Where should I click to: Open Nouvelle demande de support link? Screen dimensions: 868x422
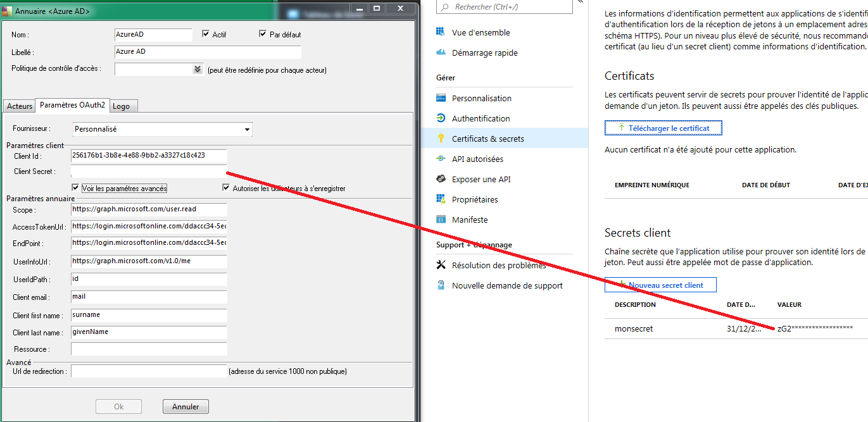[x=507, y=285]
